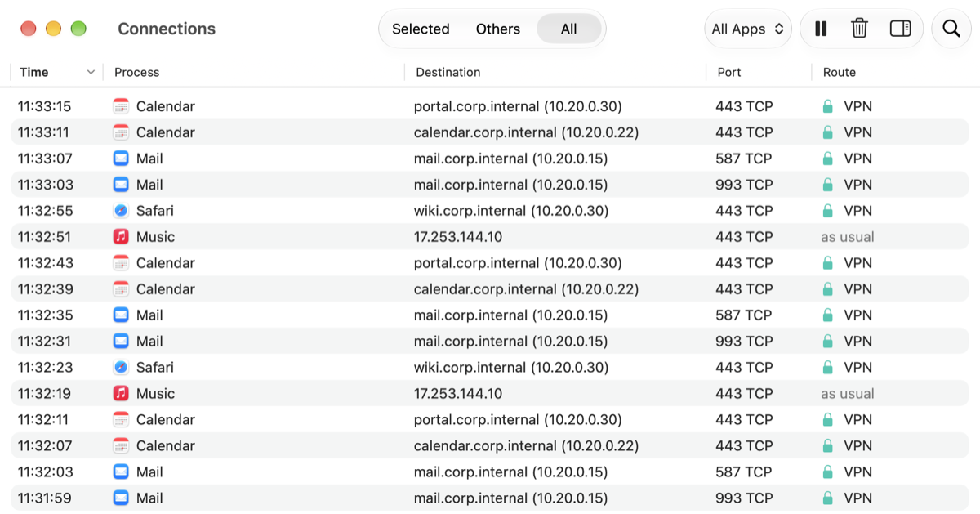Image resolution: width=980 pixels, height=514 pixels.
Task: Click the Connections window title
Action: tap(167, 29)
